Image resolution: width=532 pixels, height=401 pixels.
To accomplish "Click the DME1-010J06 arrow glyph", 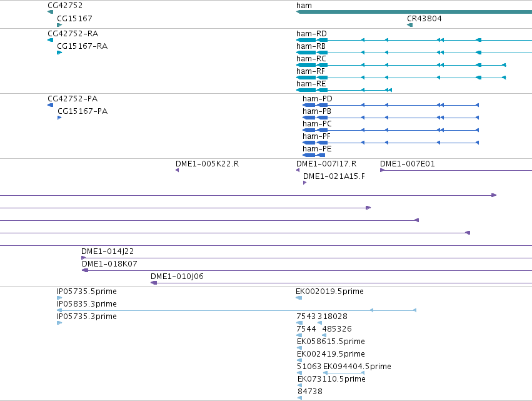I will click(154, 283).
